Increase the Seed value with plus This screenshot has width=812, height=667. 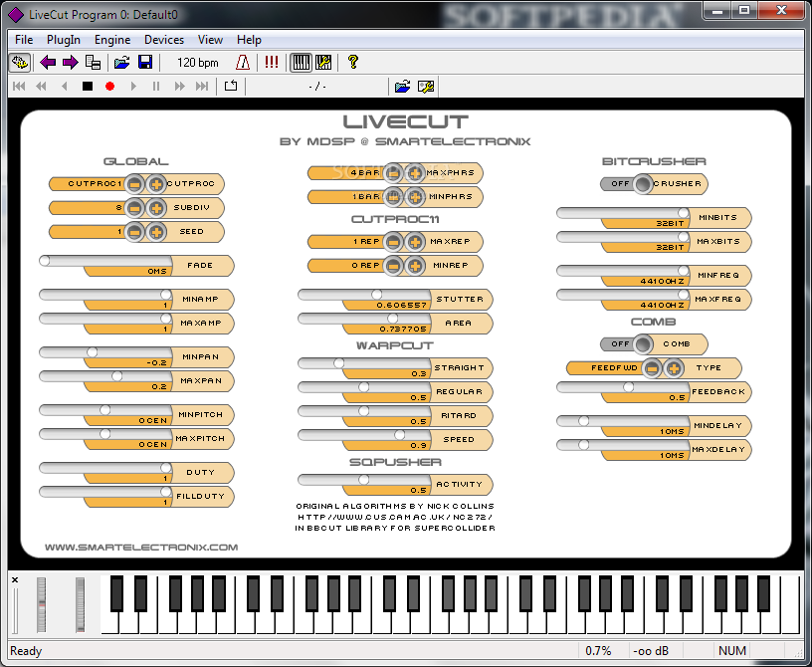[156, 232]
